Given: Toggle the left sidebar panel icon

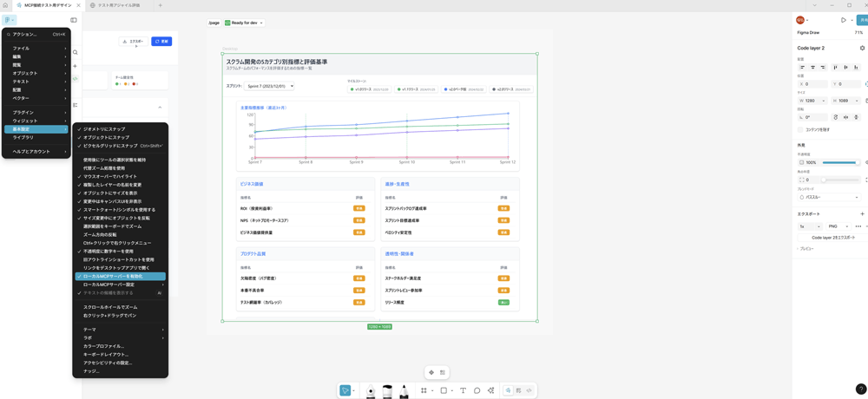Looking at the screenshot, I should [x=74, y=20].
